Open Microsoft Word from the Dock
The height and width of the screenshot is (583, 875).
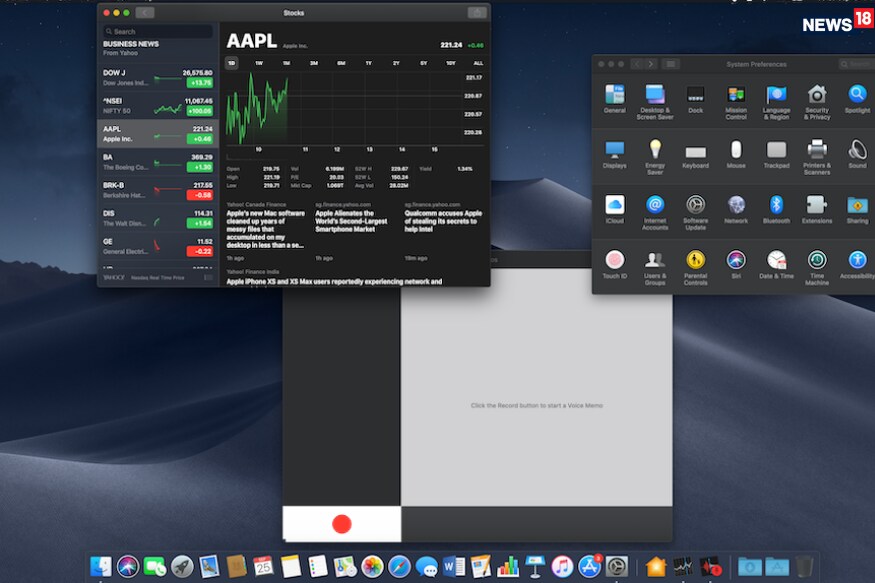point(454,567)
